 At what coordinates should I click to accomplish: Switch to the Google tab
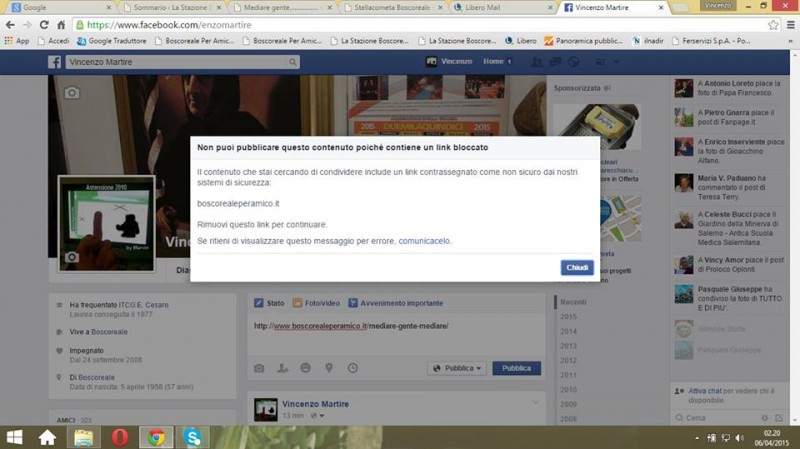click(60, 8)
